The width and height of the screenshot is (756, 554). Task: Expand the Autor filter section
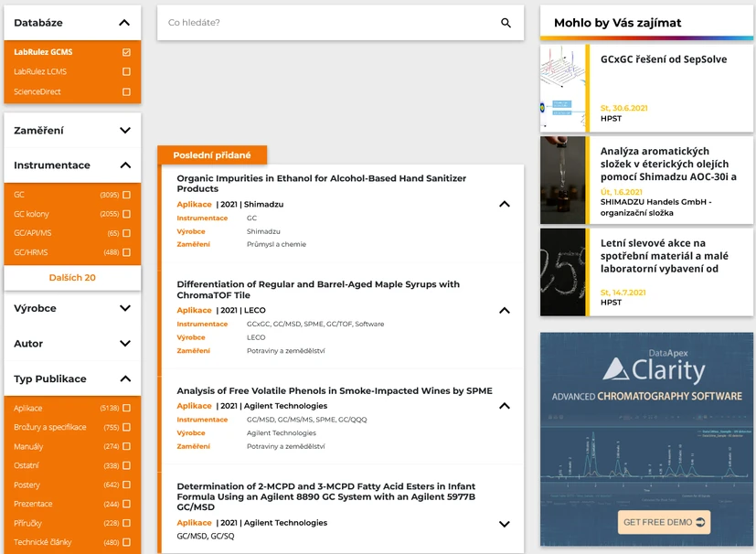click(x=125, y=344)
